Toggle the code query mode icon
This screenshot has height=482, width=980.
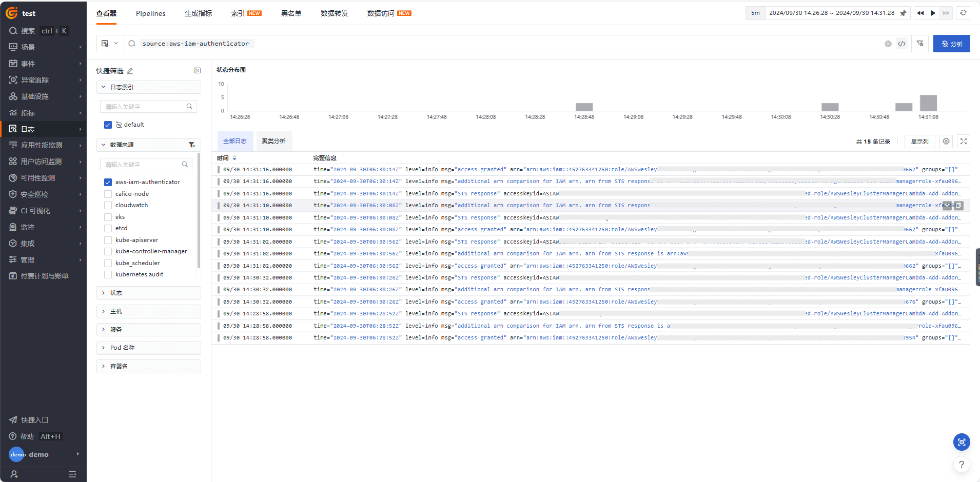click(x=901, y=44)
